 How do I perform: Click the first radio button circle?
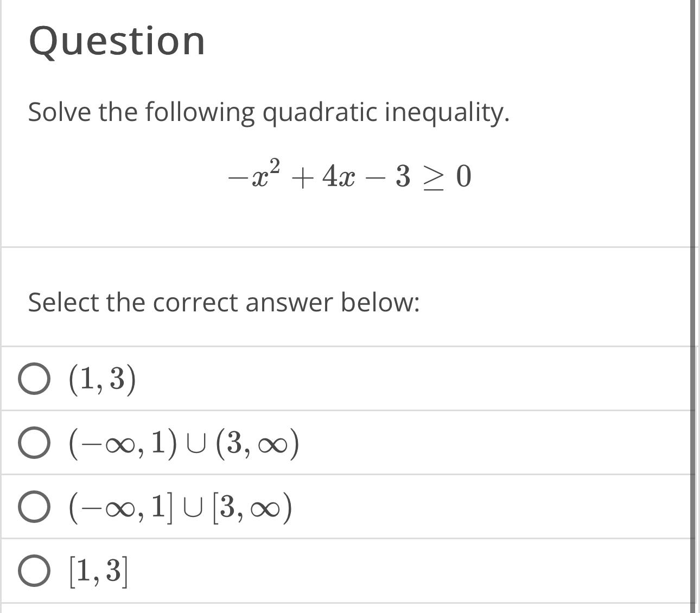point(34,379)
